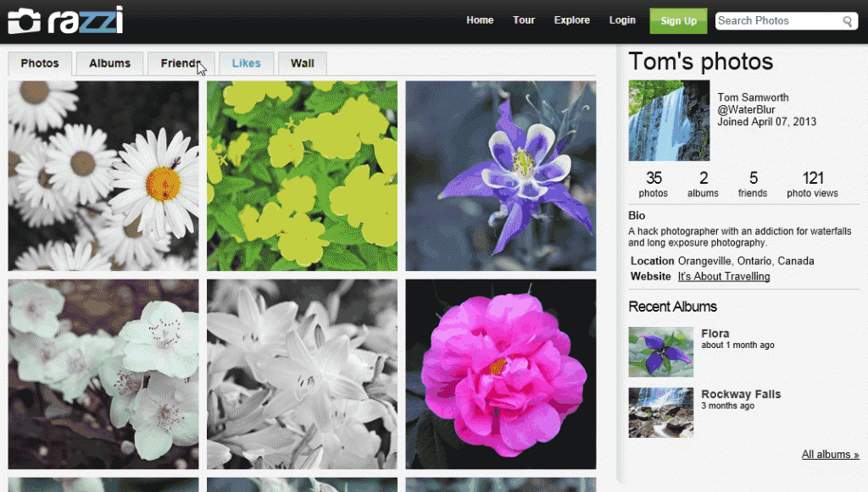Open the yellow-green flowers photo
Image resolution: width=868 pixels, height=492 pixels.
click(302, 175)
